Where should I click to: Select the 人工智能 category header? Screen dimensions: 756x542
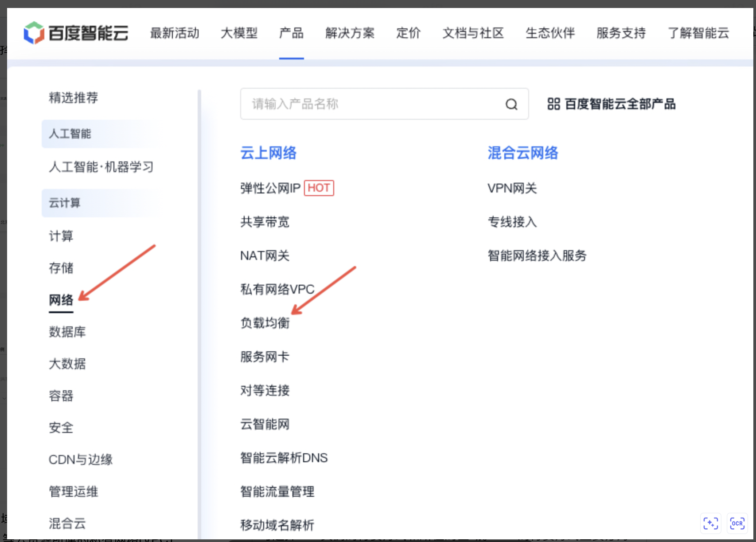[100, 134]
